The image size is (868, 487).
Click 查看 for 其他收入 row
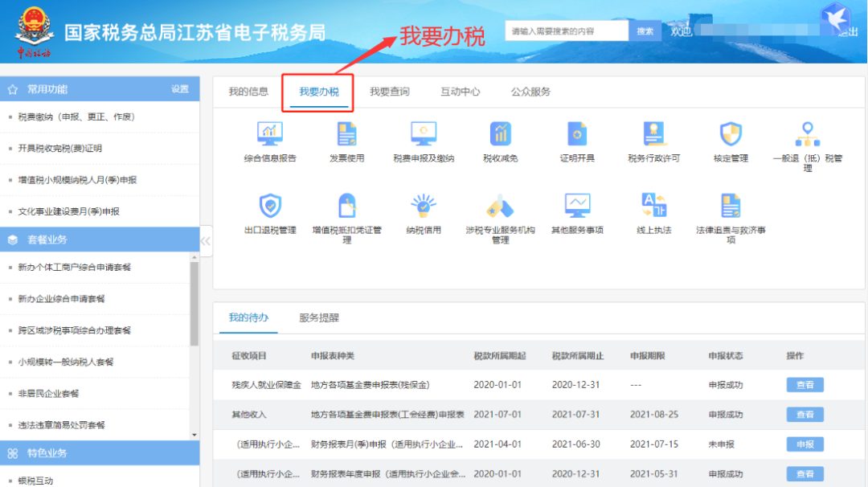(x=805, y=415)
